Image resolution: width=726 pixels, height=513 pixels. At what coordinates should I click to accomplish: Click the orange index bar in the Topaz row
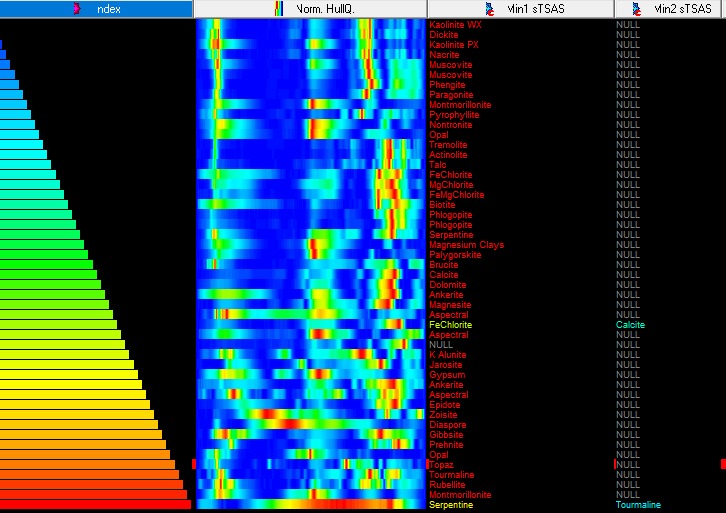point(88,464)
